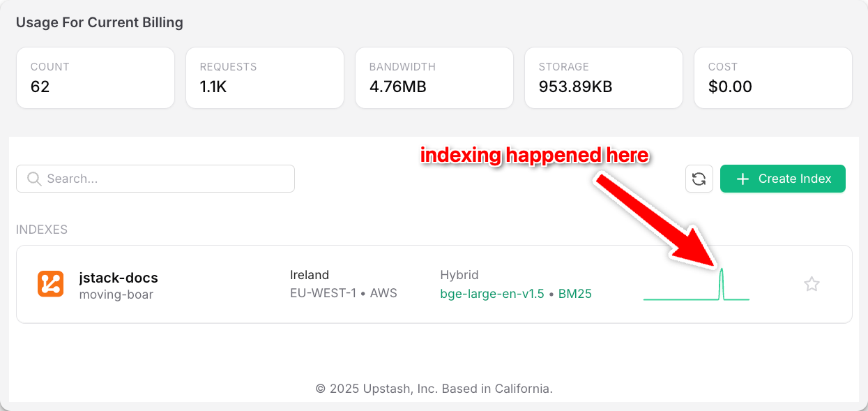Click the orange jstack-docs index icon
The width and height of the screenshot is (868, 411).
[x=51, y=284]
